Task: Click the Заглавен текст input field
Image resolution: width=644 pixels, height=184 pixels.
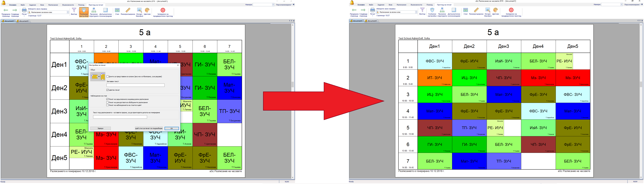Action: 136,85
